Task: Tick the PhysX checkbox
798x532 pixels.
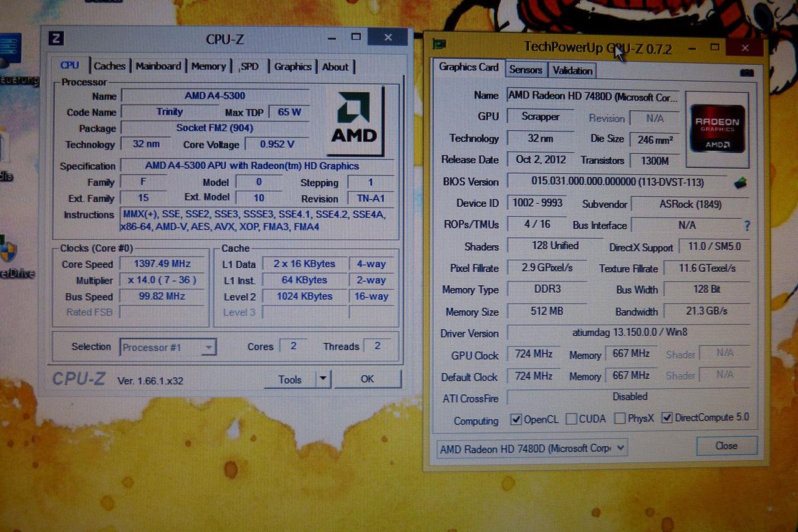Action: click(620, 418)
